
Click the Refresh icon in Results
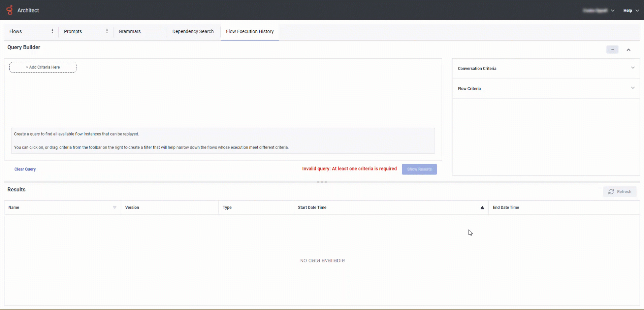611,192
